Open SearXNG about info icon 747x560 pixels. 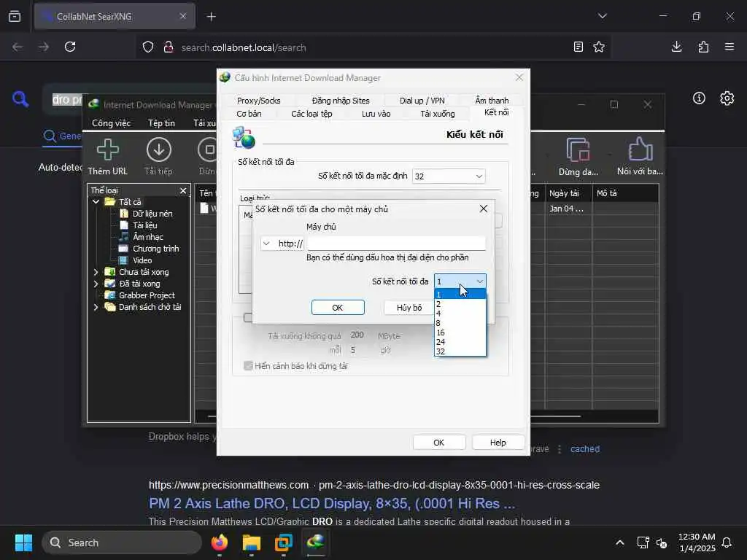[x=699, y=98]
